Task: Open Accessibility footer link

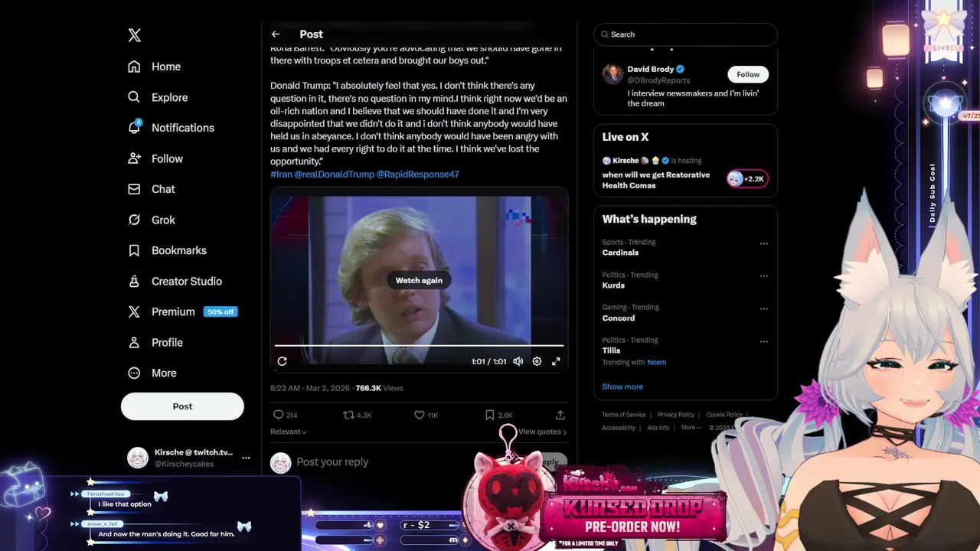Action: click(x=619, y=428)
